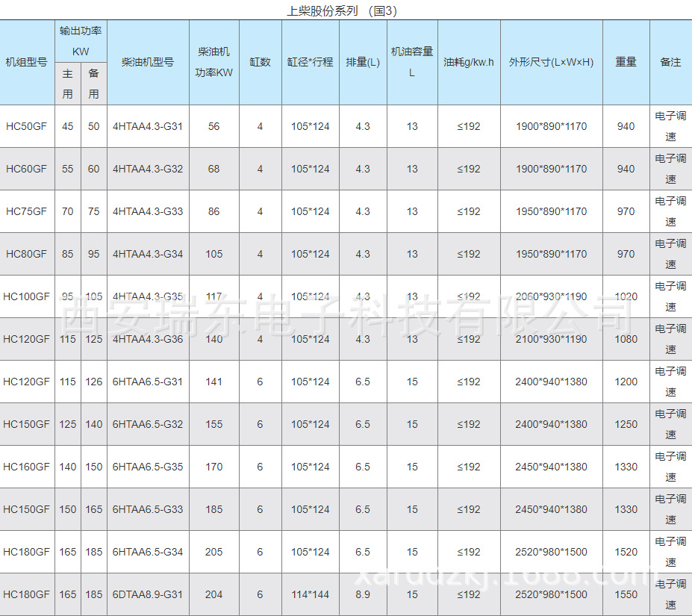
Task: Click engine model 4HTAA4.3-G31
Action: pyautogui.click(x=148, y=126)
